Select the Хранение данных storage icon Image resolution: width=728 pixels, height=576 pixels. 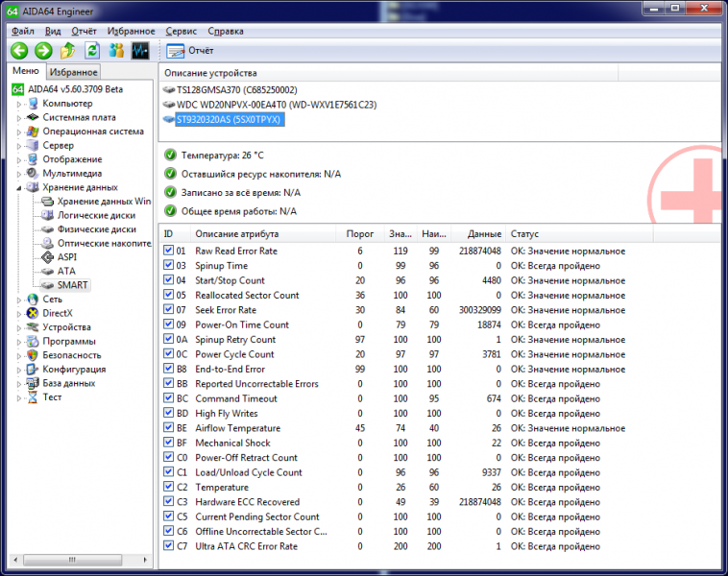pos(33,187)
